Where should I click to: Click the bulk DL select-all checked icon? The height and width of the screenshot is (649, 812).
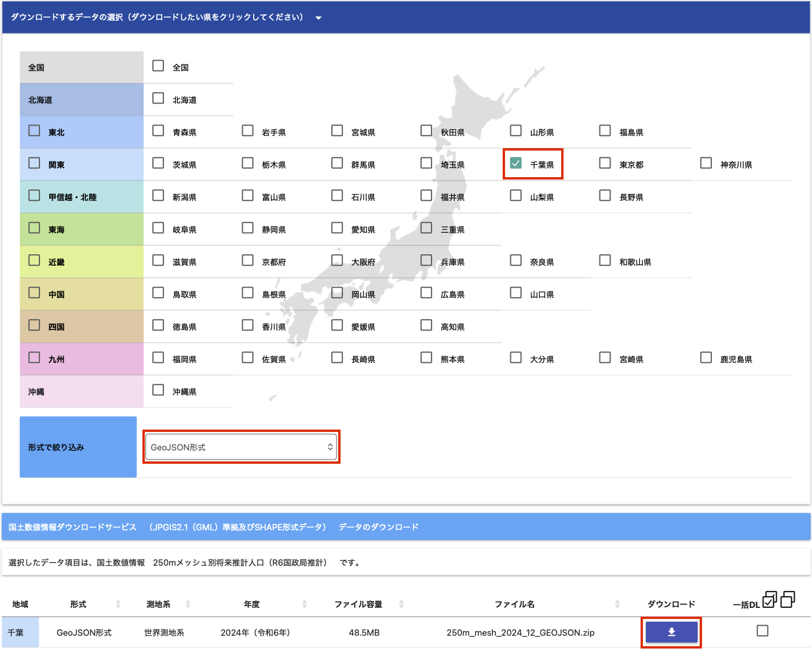(769, 600)
